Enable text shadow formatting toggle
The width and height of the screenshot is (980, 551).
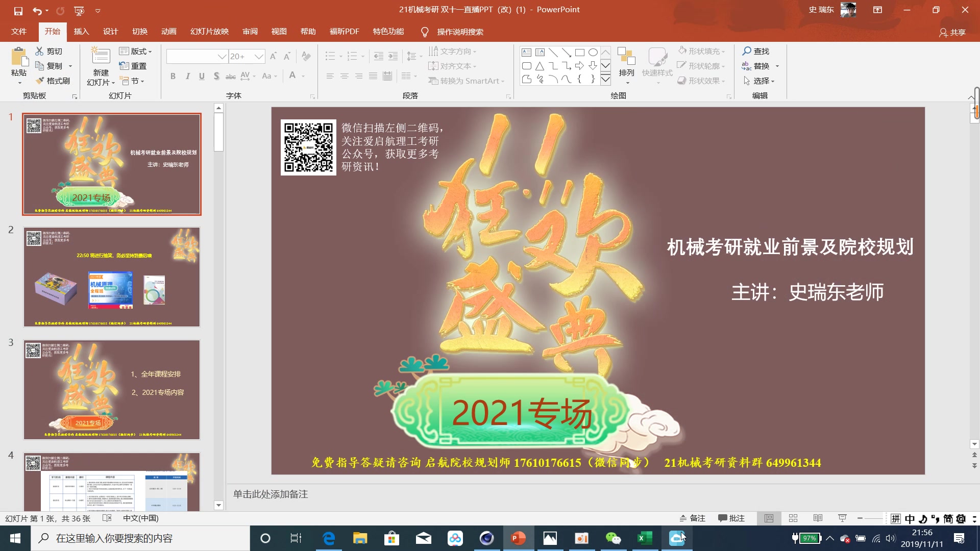216,77
